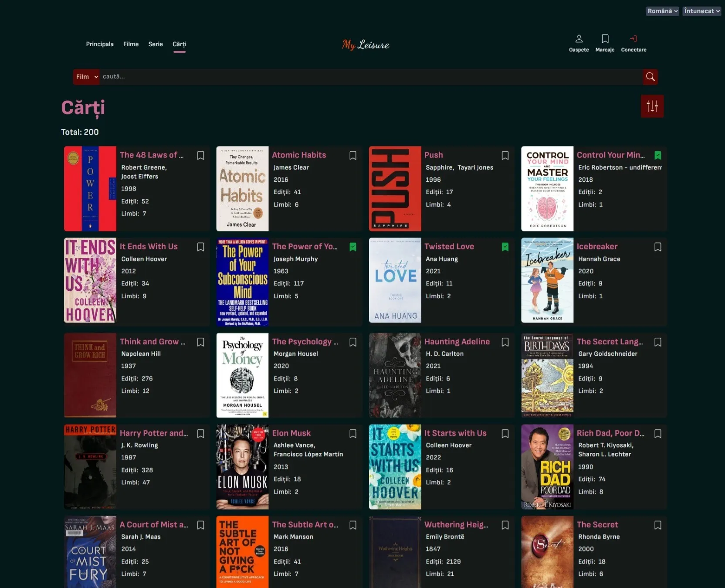The width and height of the screenshot is (725, 588).
Task: Open the Icebreaker title link
Action: pyautogui.click(x=597, y=246)
